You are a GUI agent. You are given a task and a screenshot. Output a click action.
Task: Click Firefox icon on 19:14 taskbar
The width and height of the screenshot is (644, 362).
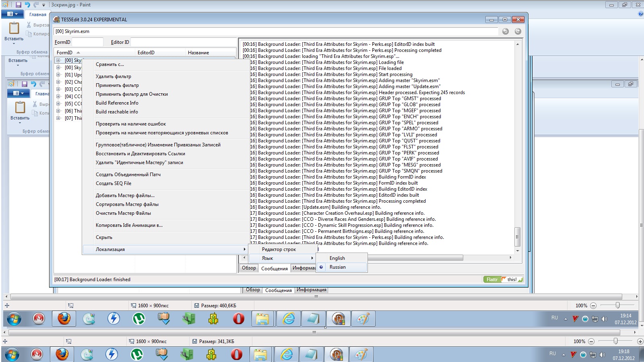tap(64, 319)
